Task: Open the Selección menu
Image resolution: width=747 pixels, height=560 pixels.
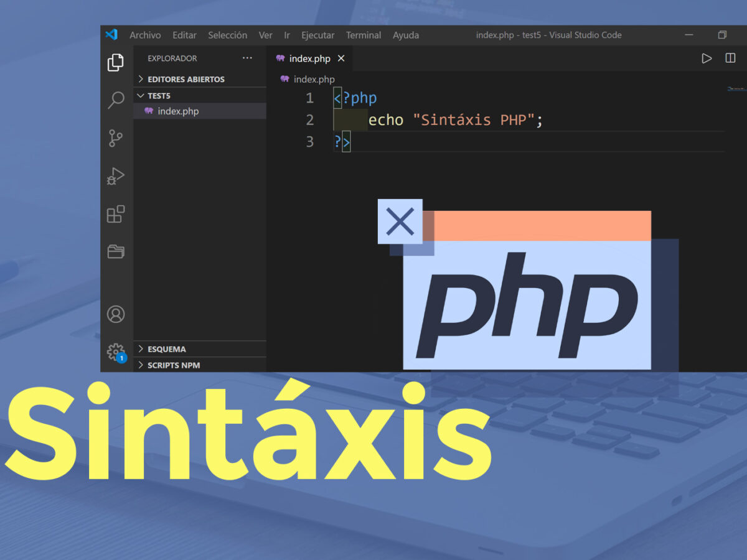Action: (227, 35)
